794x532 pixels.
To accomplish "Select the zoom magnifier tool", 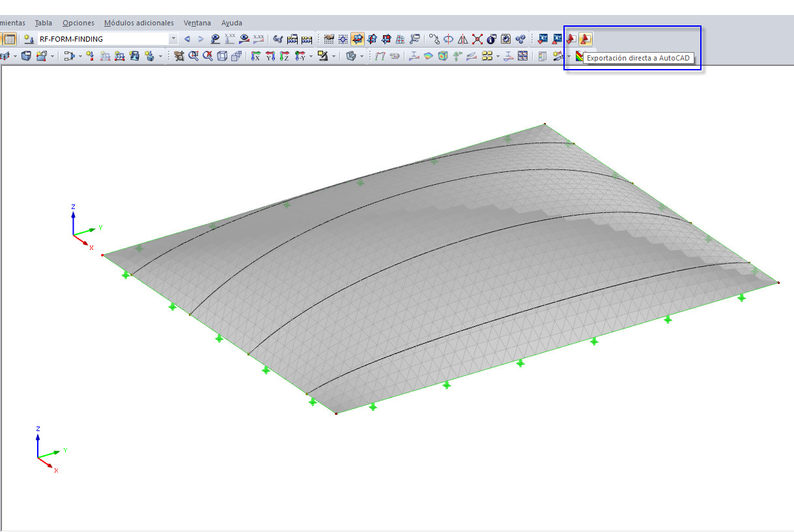I will pyautogui.click(x=193, y=57).
